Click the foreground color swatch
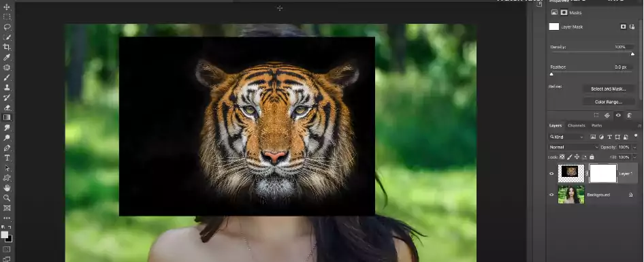The image size is (644, 262). [4, 235]
